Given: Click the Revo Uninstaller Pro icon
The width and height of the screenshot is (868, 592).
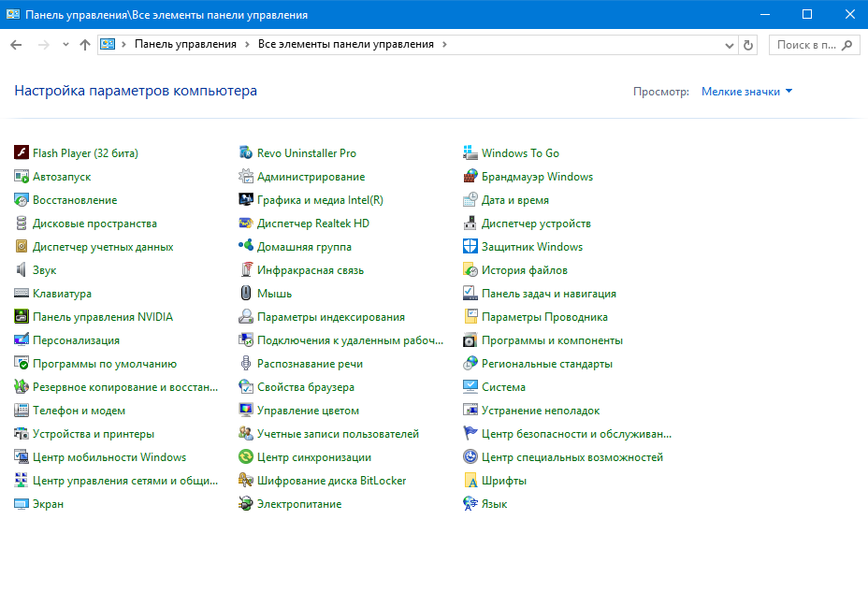Looking at the screenshot, I should [x=246, y=152].
